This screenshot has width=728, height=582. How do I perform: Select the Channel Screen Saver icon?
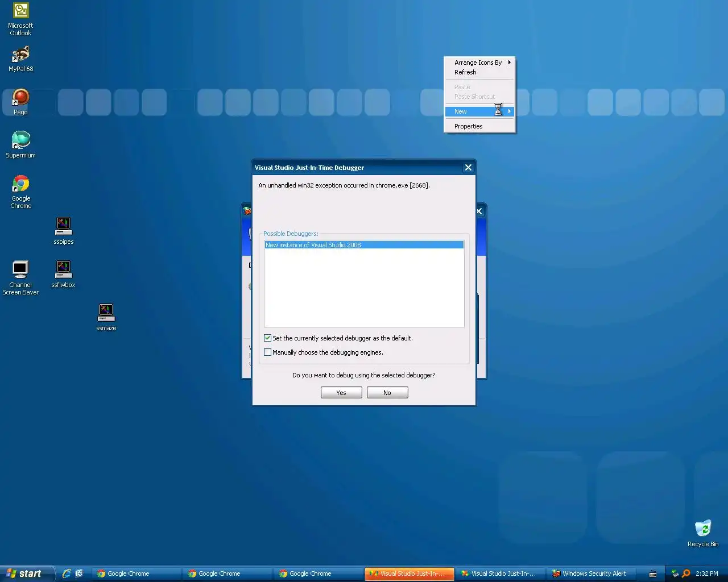pyautogui.click(x=20, y=278)
